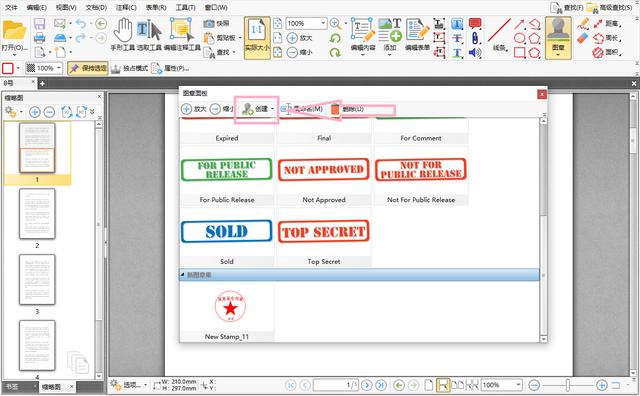Screen dimensions: 640x396
Task: Click the stamp tool 图章 button
Action: tap(558, 38)
